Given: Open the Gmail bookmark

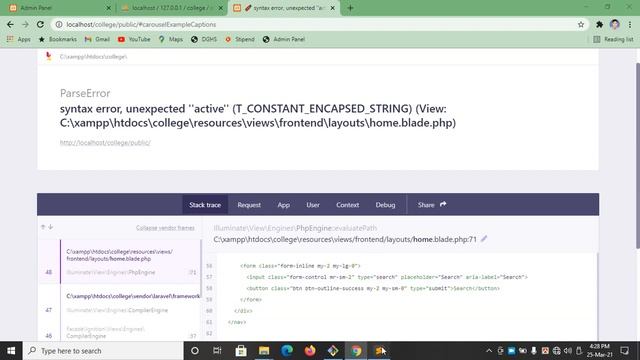Looking at the screenshot, I should point(97,39).
